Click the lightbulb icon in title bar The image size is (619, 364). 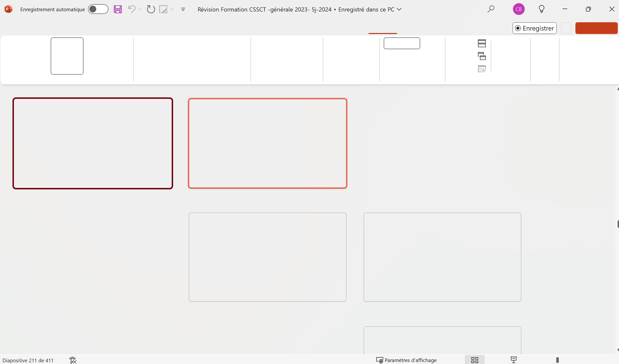click(541, 9)
